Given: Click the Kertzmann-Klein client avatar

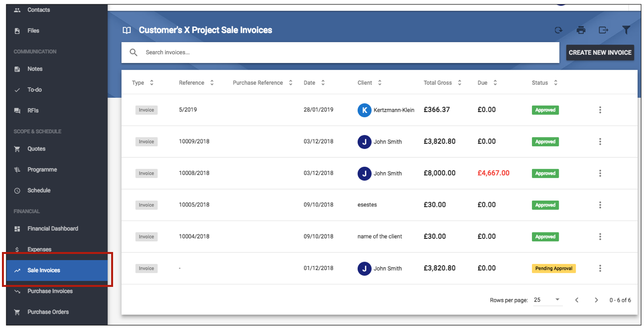Looking at the screenshot, I should point(364,110).
